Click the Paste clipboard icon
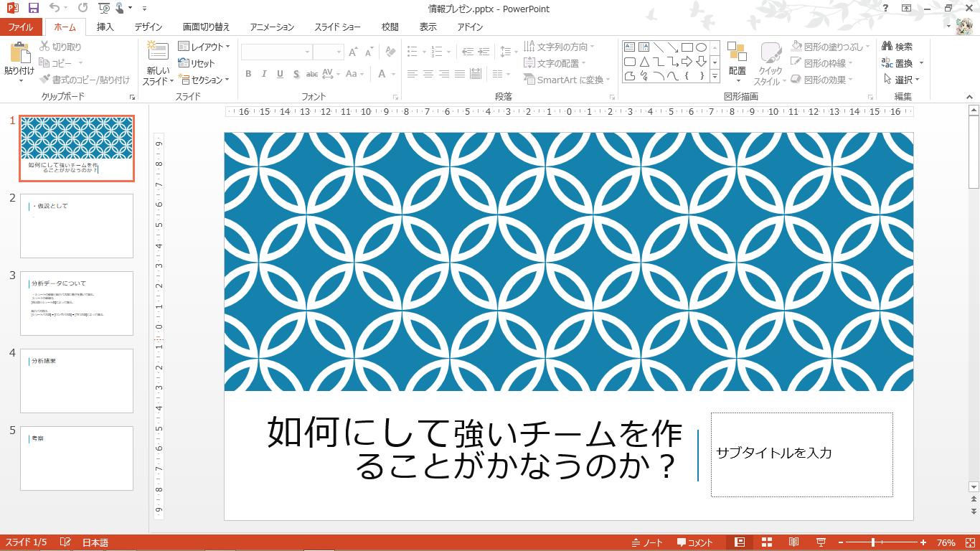The width and height of the screenshot is (980, 551). click(x=19, y=54)
